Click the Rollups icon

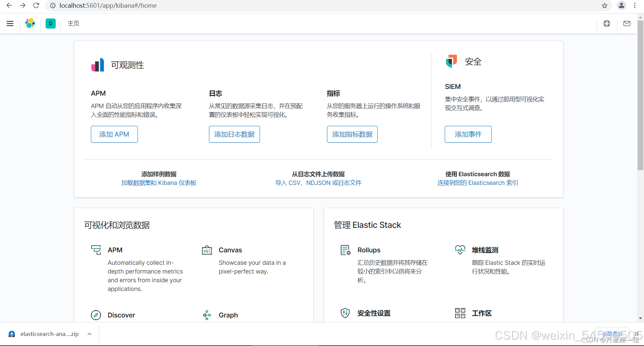(x=345, y=250)
